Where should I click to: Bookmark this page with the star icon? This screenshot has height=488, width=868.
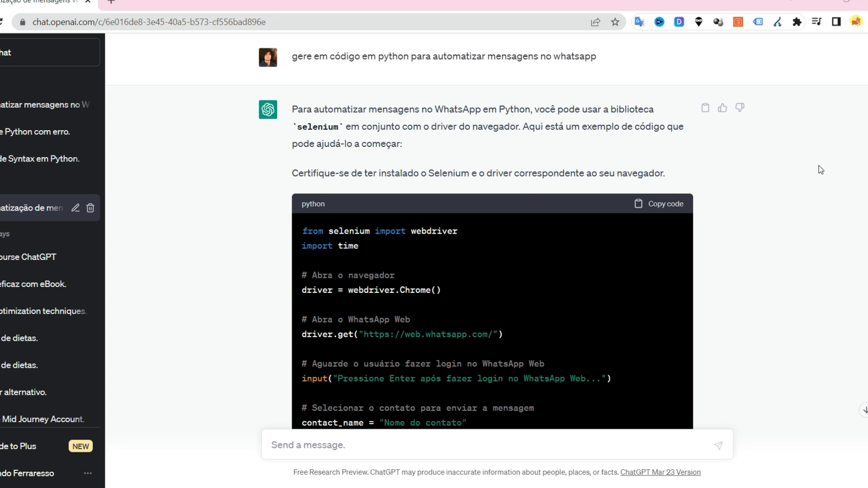615,22
